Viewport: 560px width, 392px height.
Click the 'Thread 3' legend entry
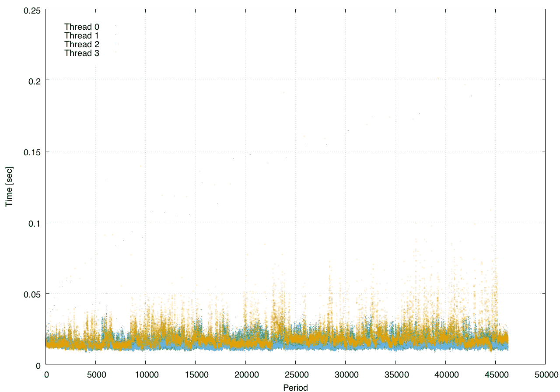pos(82,53)
